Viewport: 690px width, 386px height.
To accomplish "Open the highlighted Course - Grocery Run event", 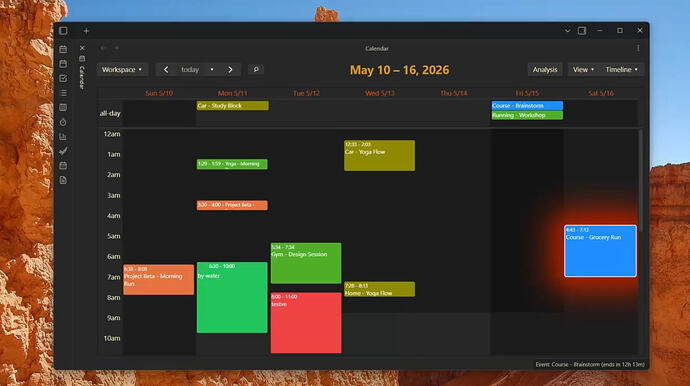I will pos(600,251).
